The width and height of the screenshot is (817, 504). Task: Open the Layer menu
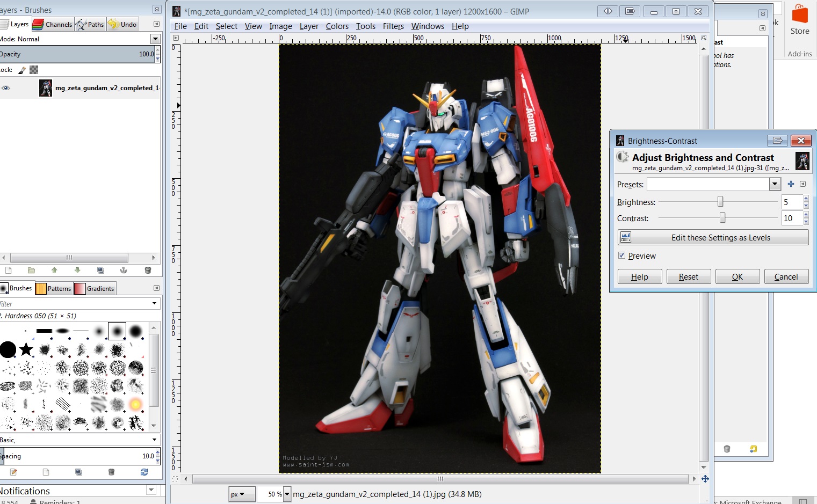(x=309, y=26)
